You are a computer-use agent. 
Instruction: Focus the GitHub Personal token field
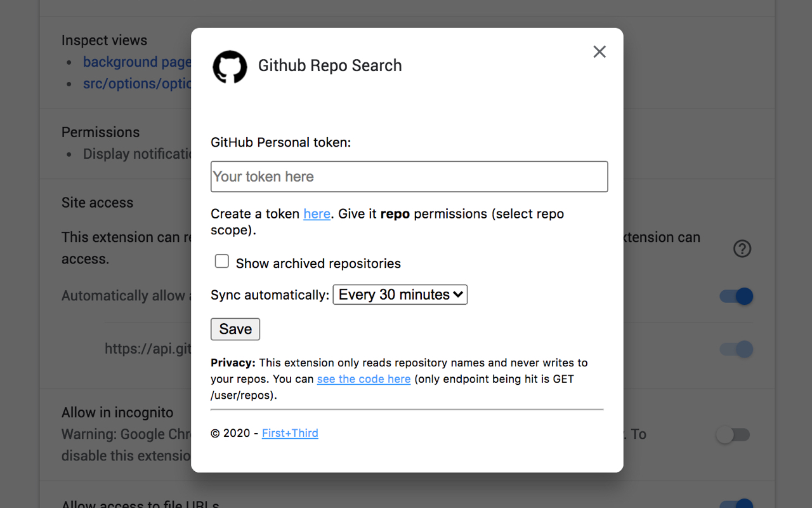(x=409, y=177)
